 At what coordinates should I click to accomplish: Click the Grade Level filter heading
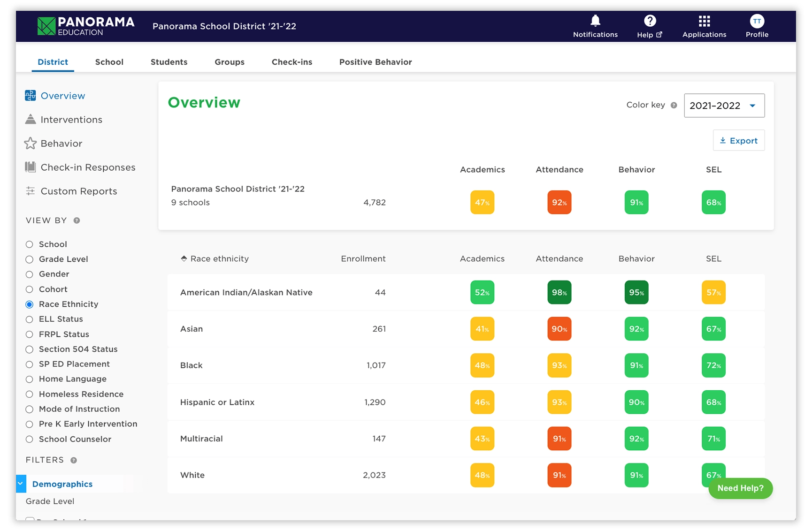50,501
